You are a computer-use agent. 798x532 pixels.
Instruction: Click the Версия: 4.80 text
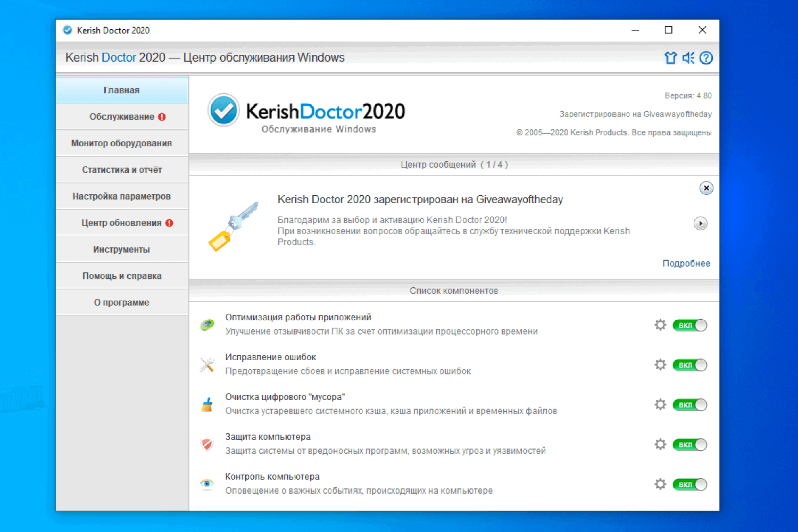(x=688, y=96)
